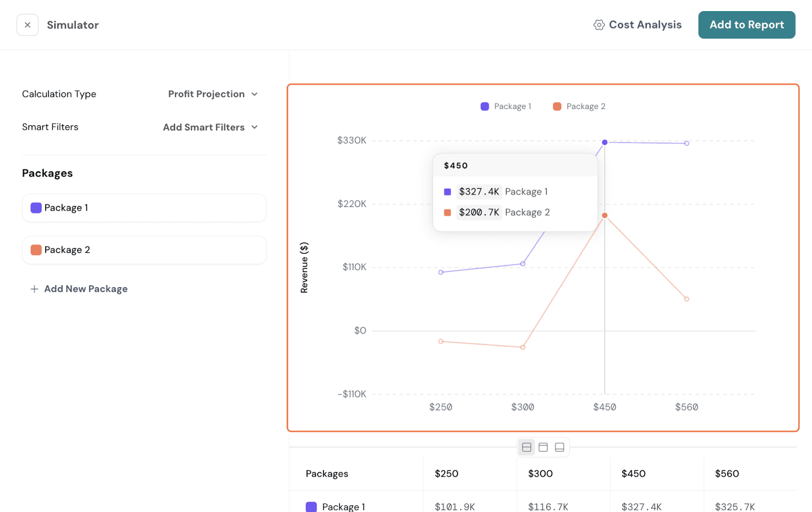Select the top-bar panel layout icon
This screenshot has height=512, width=812.
tap(543, 447)
